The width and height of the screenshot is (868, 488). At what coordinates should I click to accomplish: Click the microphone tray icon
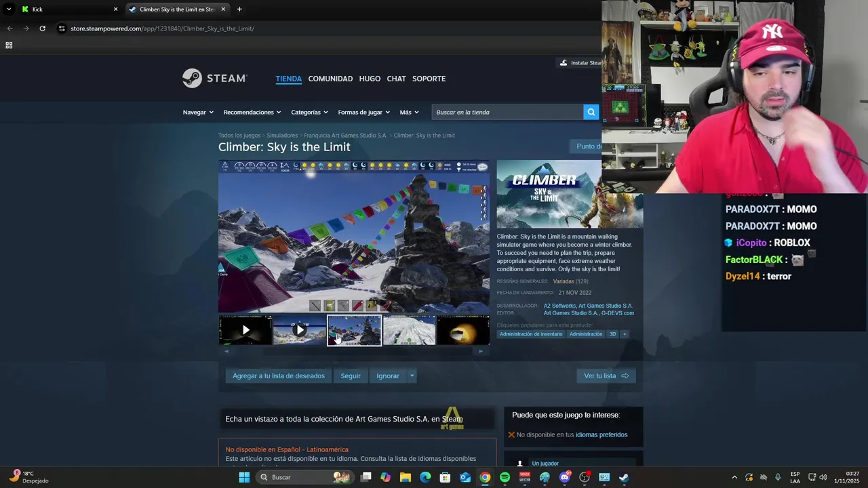tap(778, 477)
